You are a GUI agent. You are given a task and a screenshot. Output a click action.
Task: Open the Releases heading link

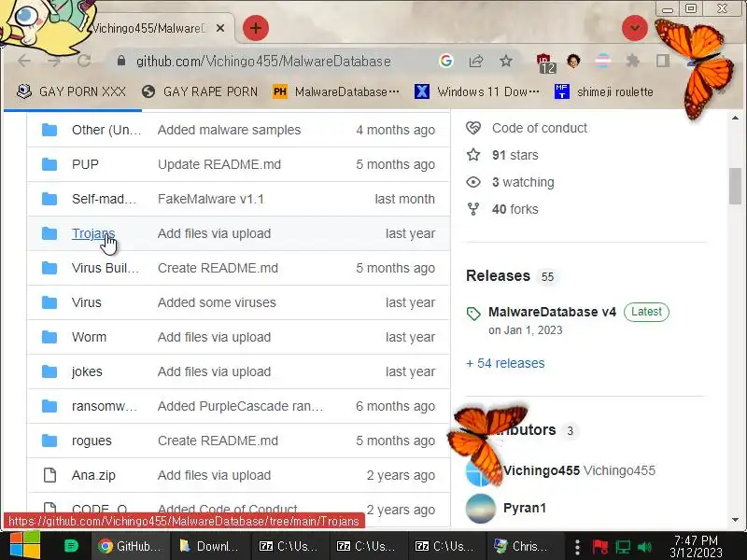point(498,275)
